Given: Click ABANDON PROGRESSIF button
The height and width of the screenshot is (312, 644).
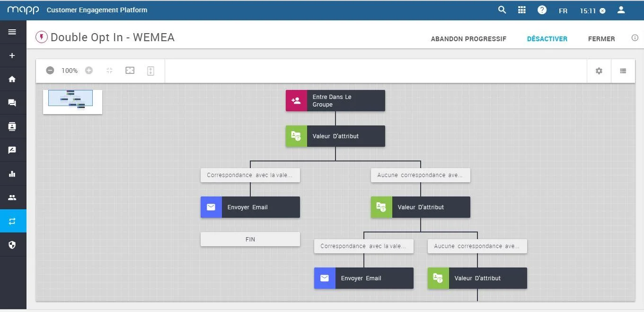Looking at the screenshot, I should point(468,39).
